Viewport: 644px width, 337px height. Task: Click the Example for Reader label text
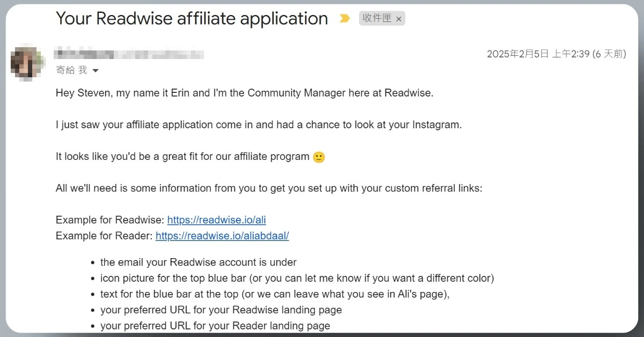(104, 236)
